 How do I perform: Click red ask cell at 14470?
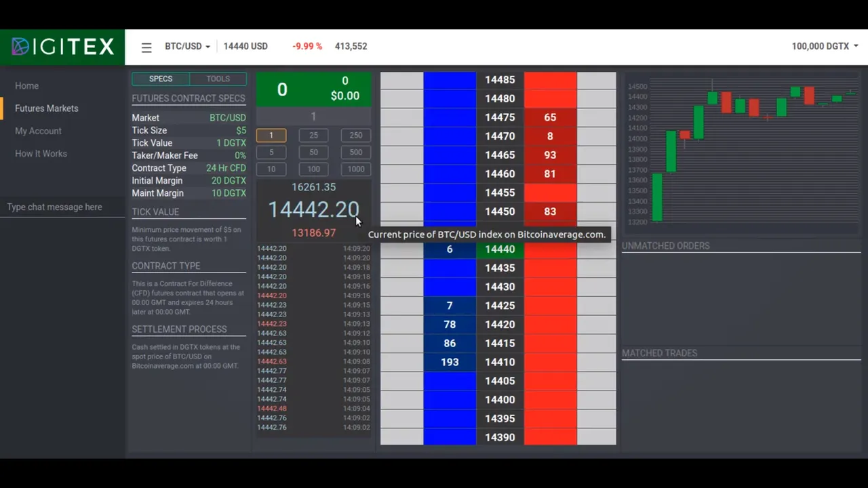[550, 136]
